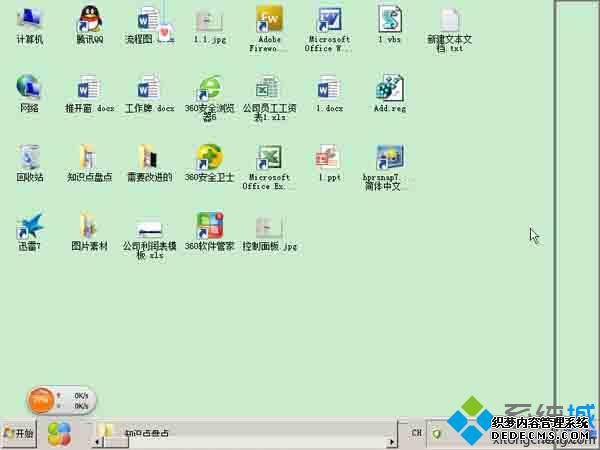Open the Adobe Fireworks shortcut icon

click(269, 20)
